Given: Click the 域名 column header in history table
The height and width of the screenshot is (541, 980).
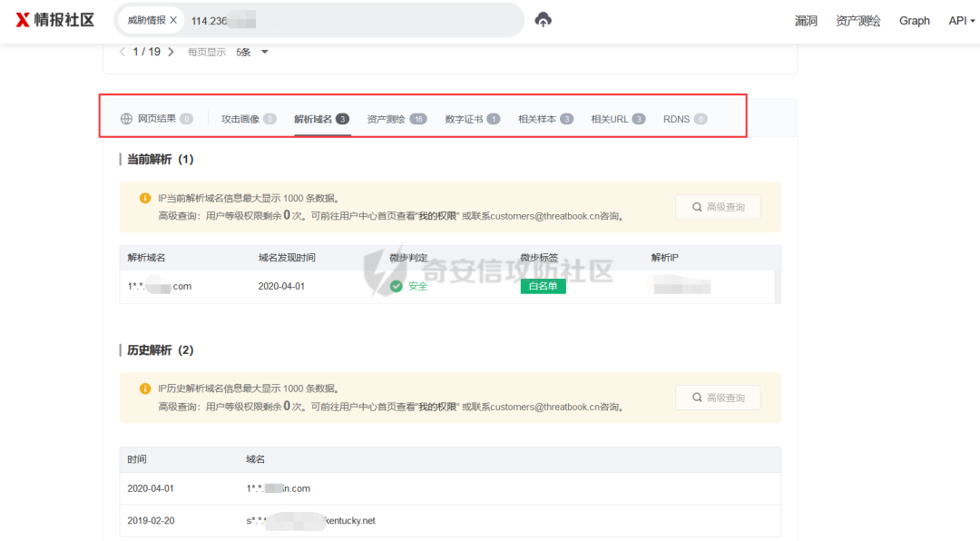Looking at the screenshot, I should (x=255, y=459).
